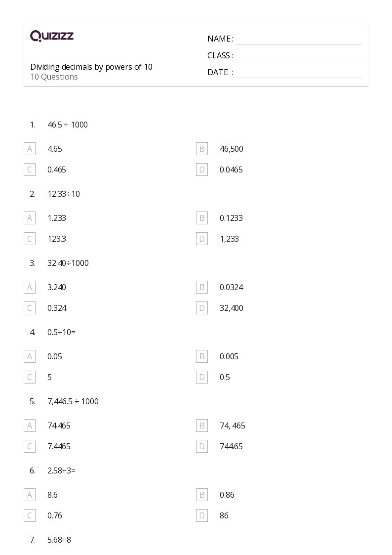Select the CLASS input line

pos(298,56)
